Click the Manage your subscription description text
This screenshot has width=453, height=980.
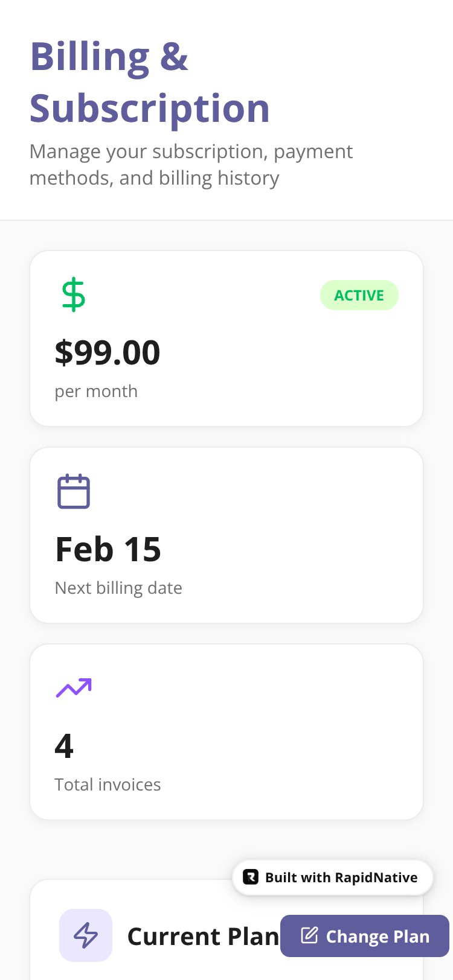pos(191,165)
